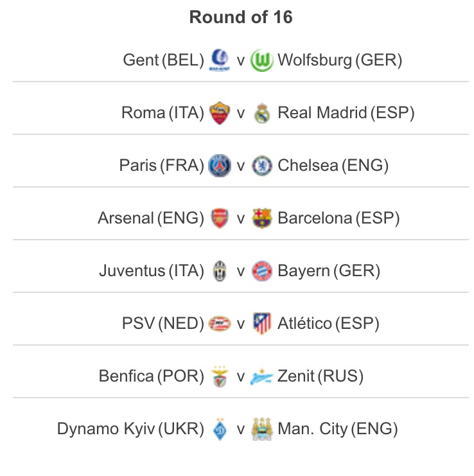474x476 pixels.
Task: Open the Atlético Madrid crest
Action: pyautogui.click(x=262, y=324)
